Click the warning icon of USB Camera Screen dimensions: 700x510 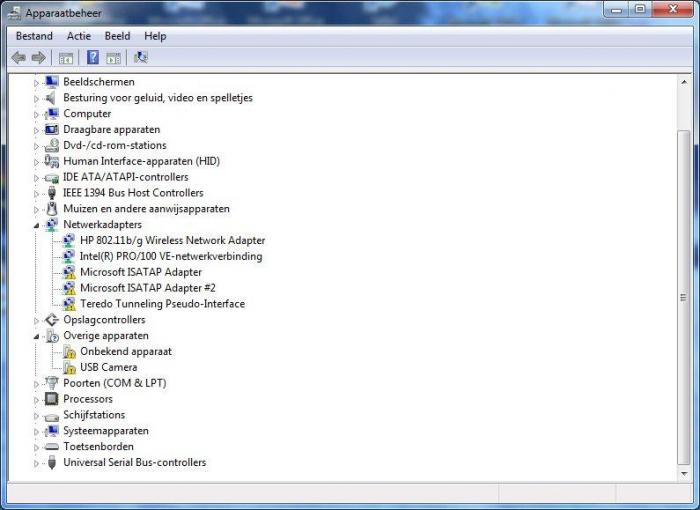pos(69,368)
